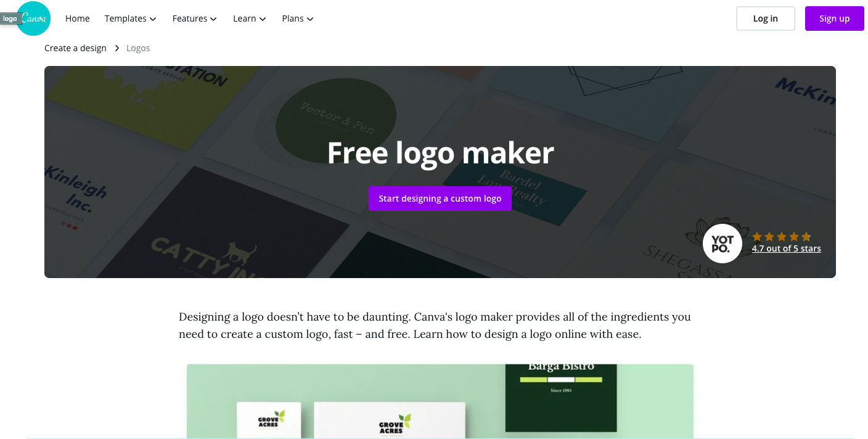Click the logo tooltip label

pos(10,19)
